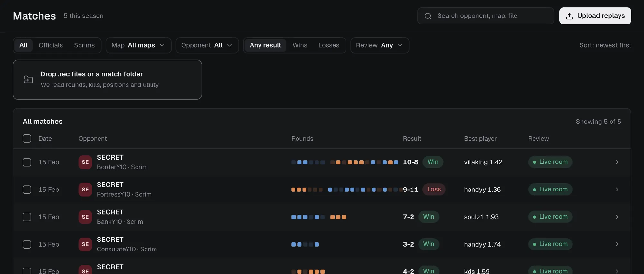Click the Best player column header
The image size is (644, 274).
click(x=480, y=139)
